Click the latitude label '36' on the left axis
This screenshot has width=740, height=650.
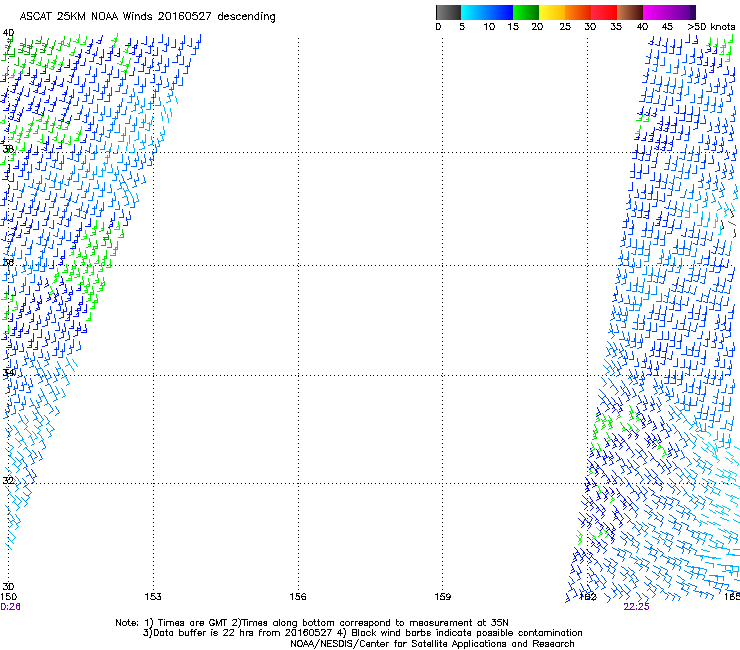(x=8, y=262)
